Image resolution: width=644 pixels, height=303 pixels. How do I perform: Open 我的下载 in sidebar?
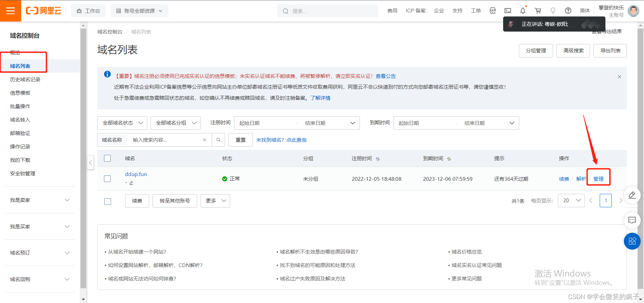[x=20, y=160]
